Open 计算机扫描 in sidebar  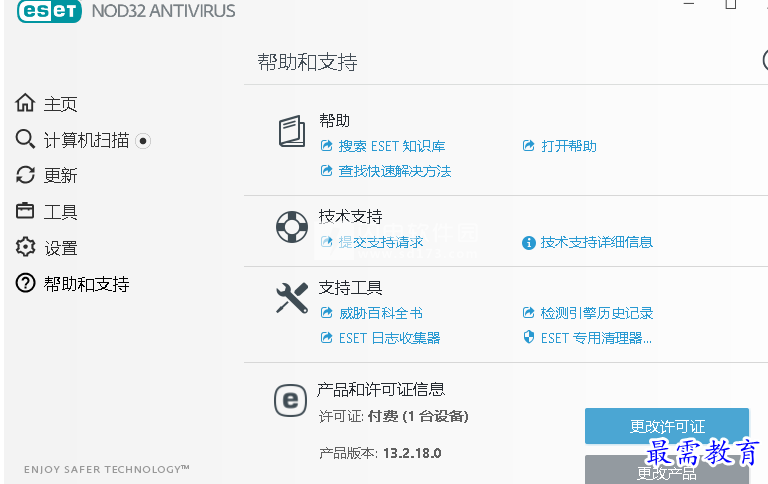click(x=86, y=140)
